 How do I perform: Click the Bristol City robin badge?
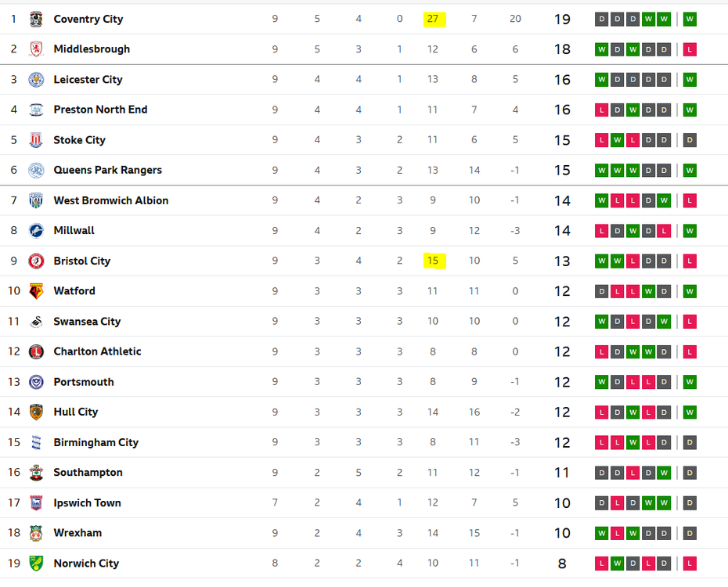point(36,261)
